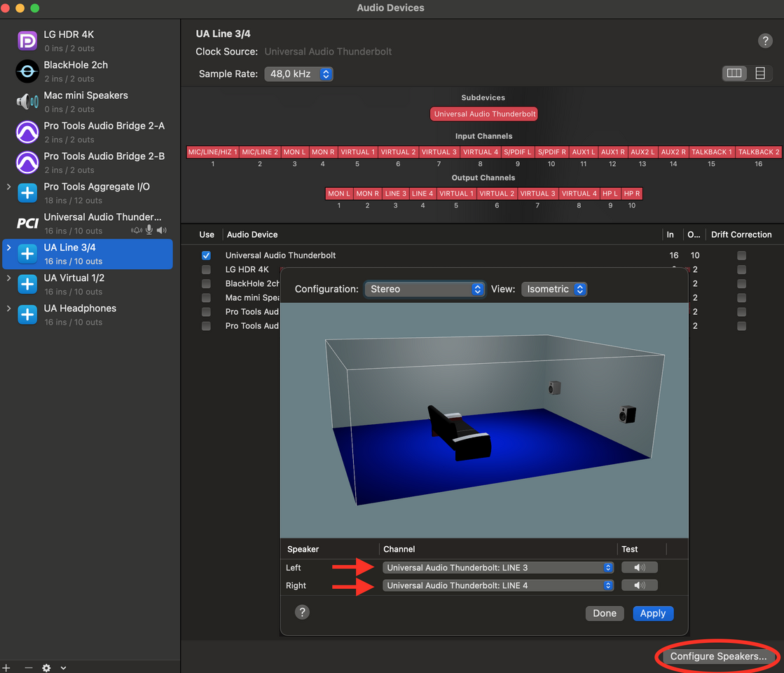Expand the Pro Tools Aggregate I/O device
784x673 pixels.
coord(8,186)
